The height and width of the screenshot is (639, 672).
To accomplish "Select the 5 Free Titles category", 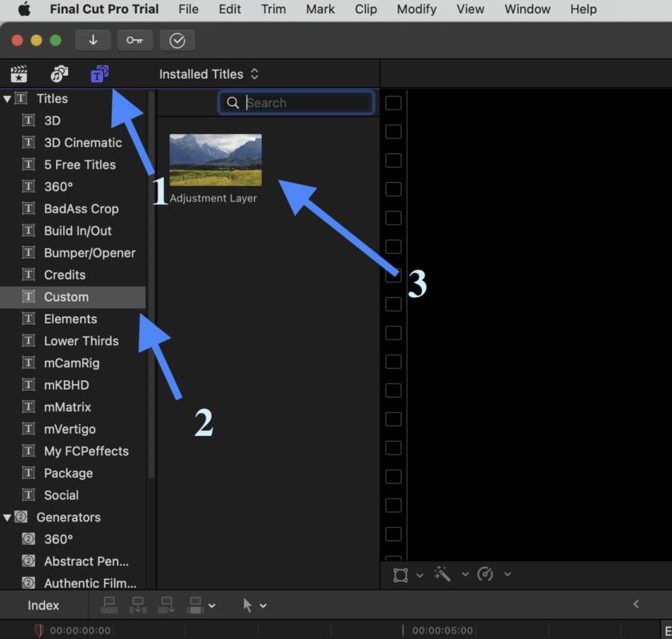I will (73, 165).
